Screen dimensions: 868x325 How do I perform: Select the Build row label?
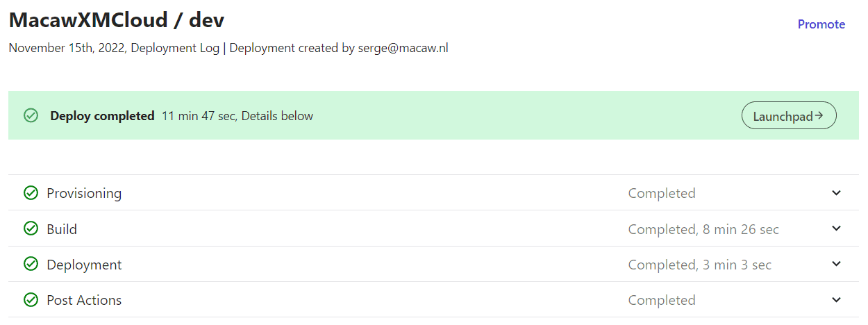(x=62, y=228)
